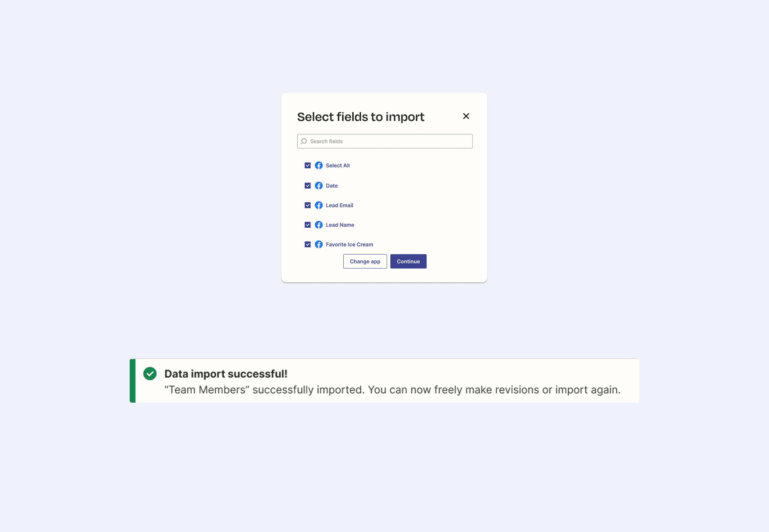This screenshot has width=769, height=532.
Task: Dismiss the dialog with the X icon
Action: click(466, 116)
